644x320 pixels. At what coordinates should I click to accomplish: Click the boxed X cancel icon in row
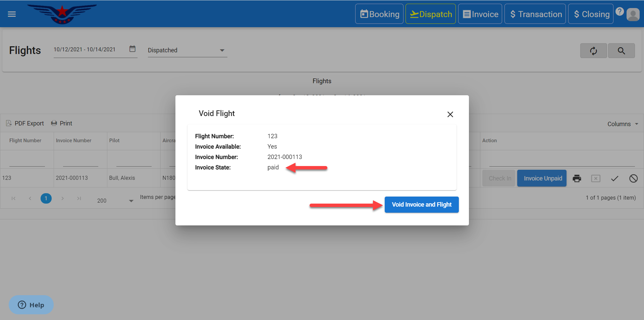[596, 178]
